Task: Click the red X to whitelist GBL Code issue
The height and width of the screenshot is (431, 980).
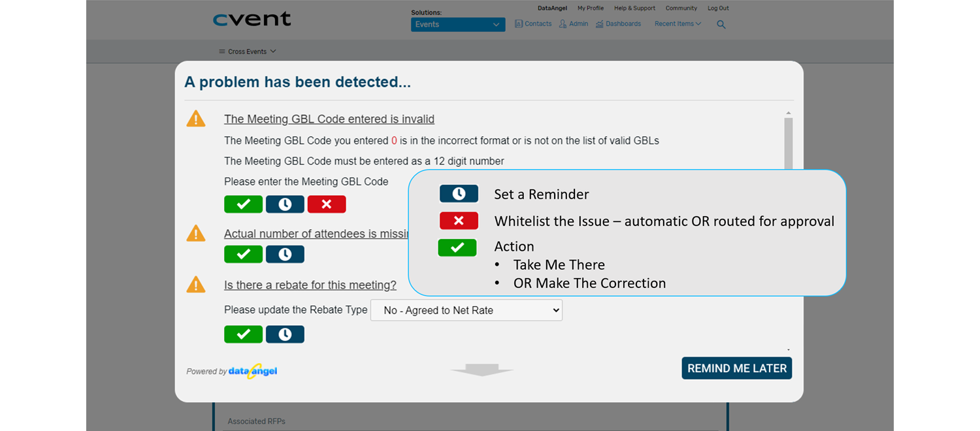Action: pyautogui.click(x=327, y=204)
